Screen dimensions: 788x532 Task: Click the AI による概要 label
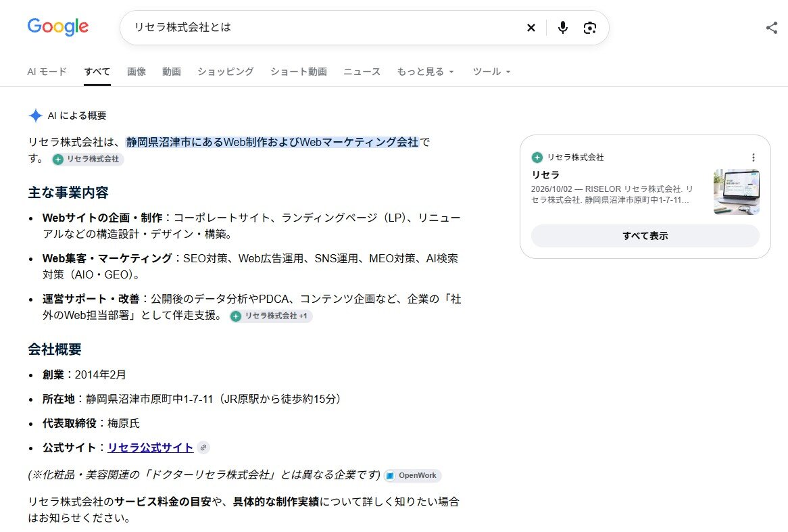click(x=77, y=116)
